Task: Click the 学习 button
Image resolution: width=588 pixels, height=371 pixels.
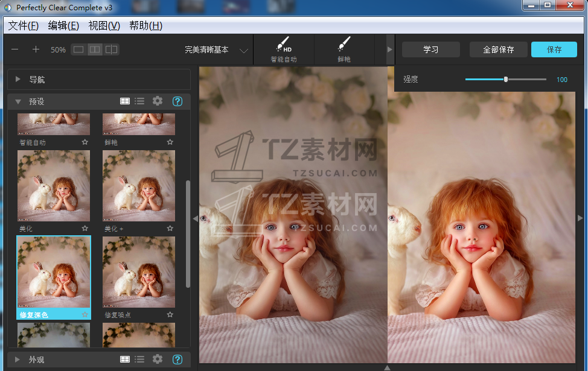Action: coord(431,49)
